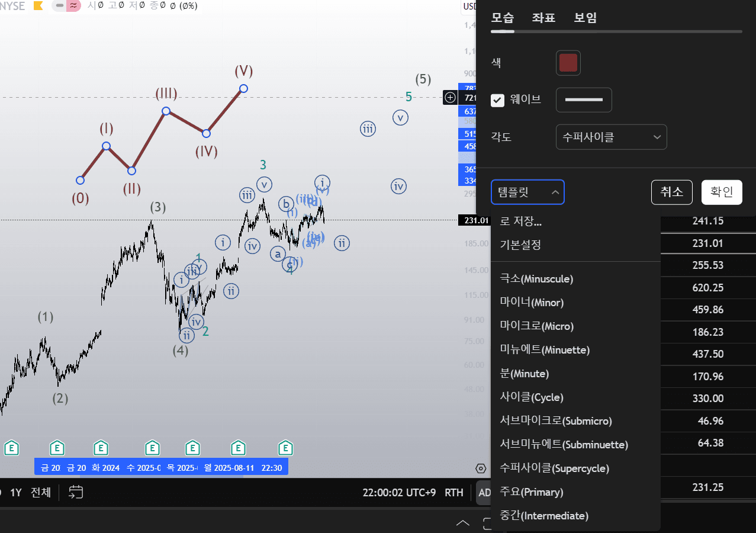Open the 수퍼사이클 degree dropdown
The image size is (756, 533).
click(611, 137)
